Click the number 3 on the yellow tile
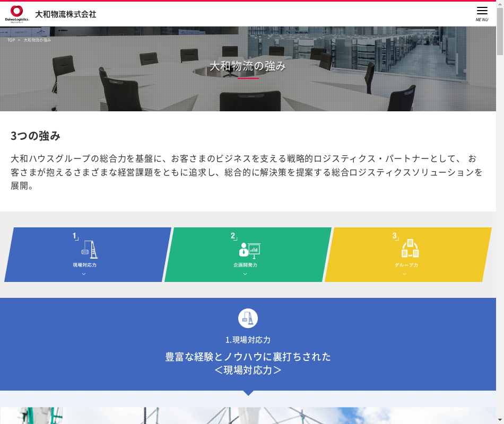The image size is (504, 424). coord(394,236)
